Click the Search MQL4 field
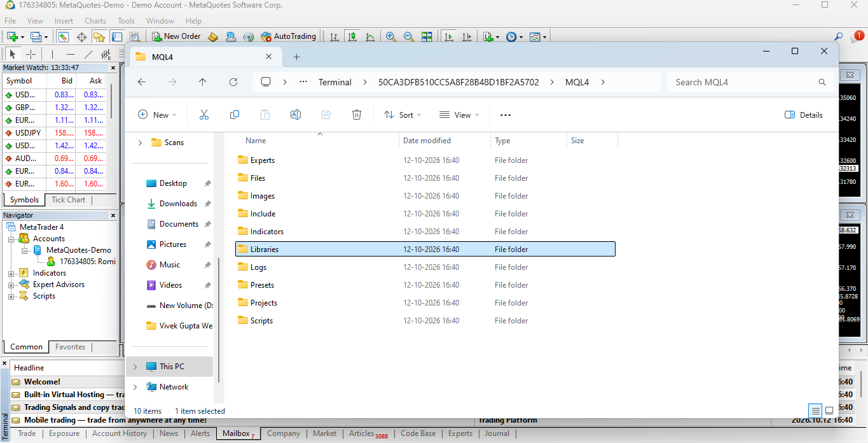The width and height of the screenshot is (868, 443). 750,82
